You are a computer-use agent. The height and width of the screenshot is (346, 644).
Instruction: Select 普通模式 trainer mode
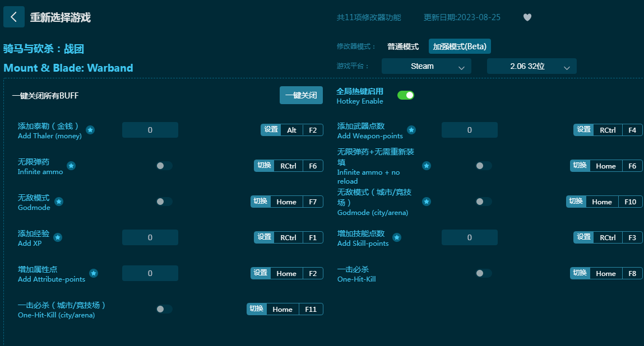click(x=403, y=46)
